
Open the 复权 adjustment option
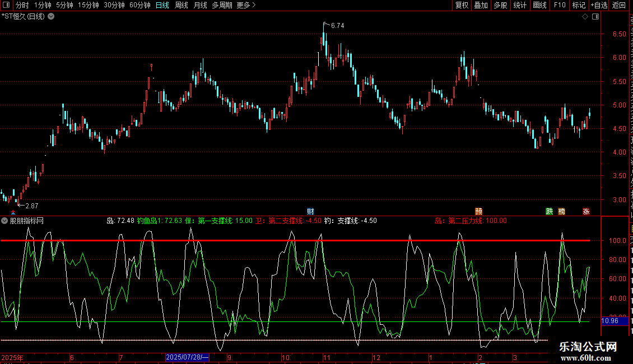[x=462, y=5]
